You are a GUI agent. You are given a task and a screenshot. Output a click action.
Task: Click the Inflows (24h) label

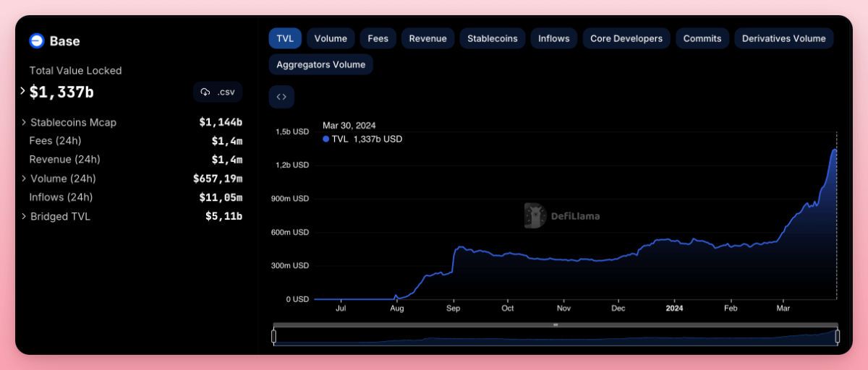[x=61, y=197]
